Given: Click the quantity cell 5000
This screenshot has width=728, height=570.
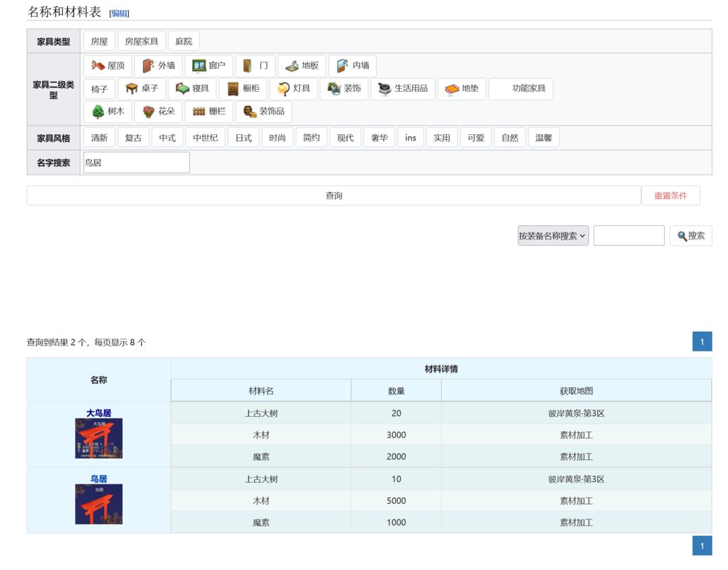Looking at the screenshot, I should [396, 501].
